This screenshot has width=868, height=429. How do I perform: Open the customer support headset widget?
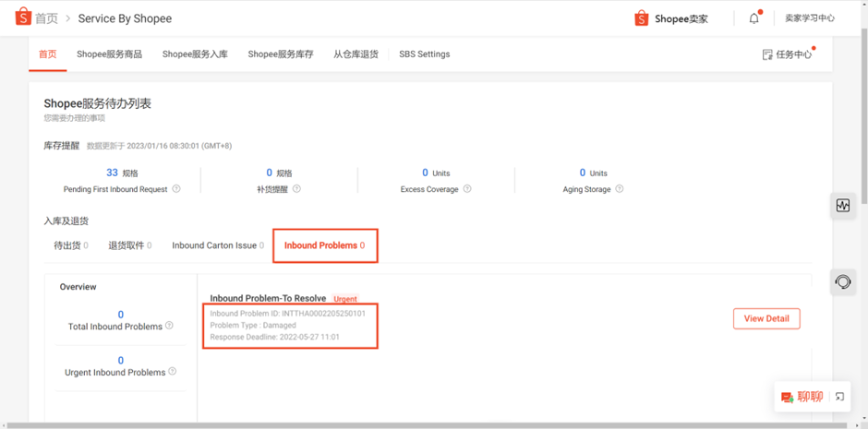pos(842,282)
